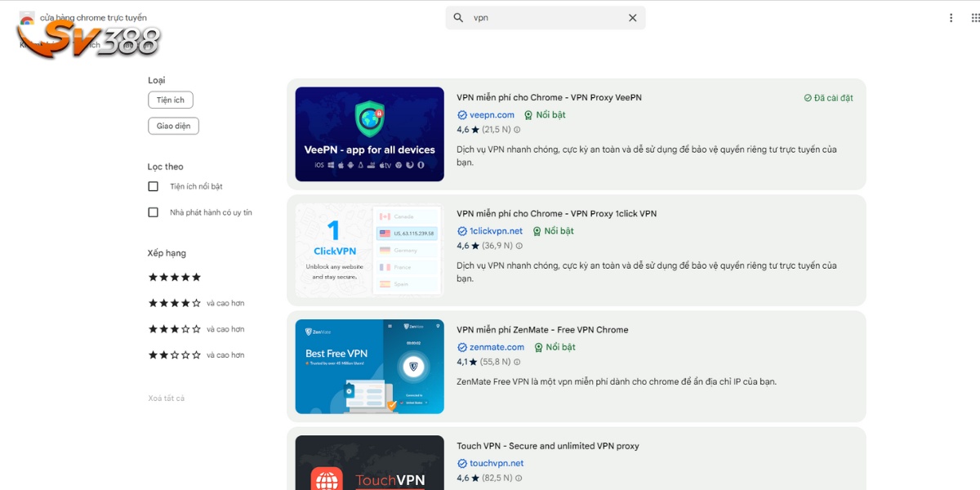Click Nổi bật badge on ZenMate row
Image resolution: width=980 pixels, height=490 pixels.
click(555, 347)
